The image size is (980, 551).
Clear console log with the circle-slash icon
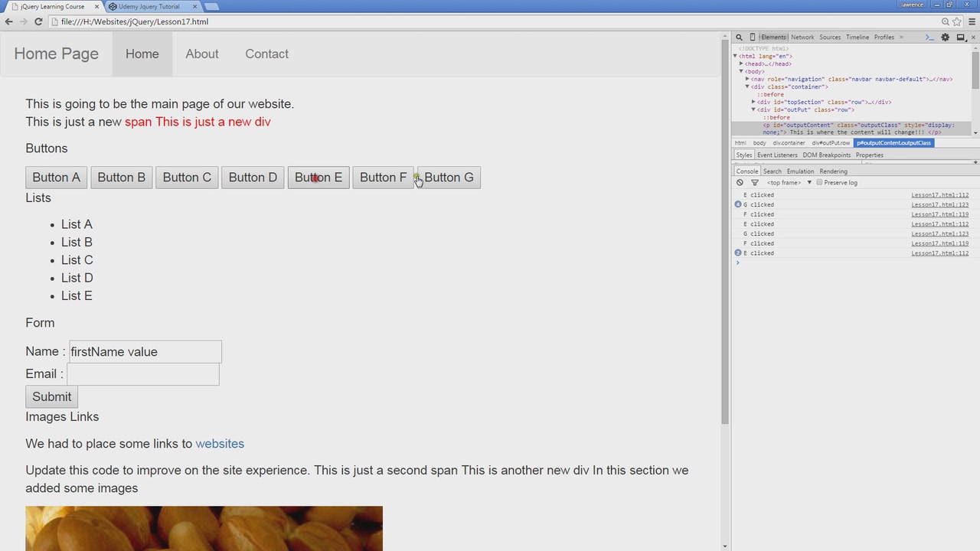click(740, 182)
